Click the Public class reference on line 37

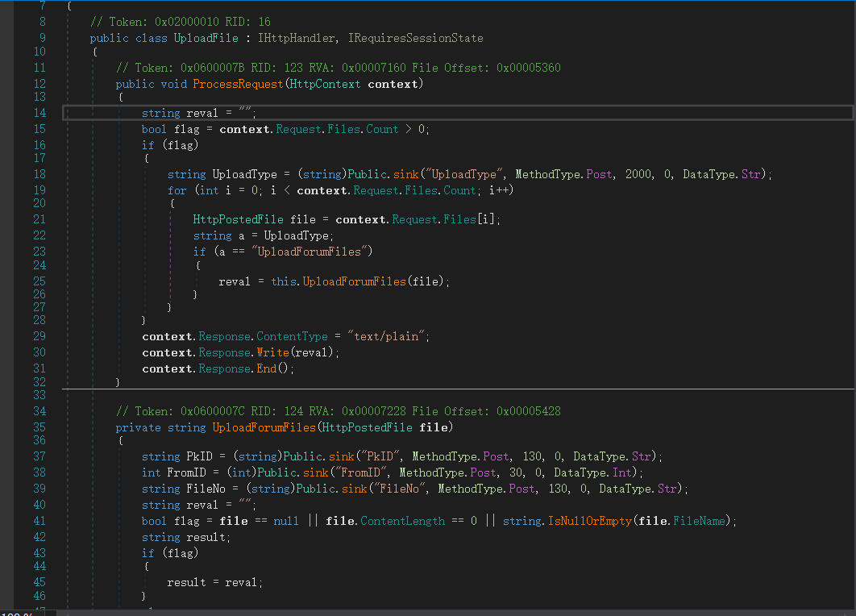(x=302, y=456)
